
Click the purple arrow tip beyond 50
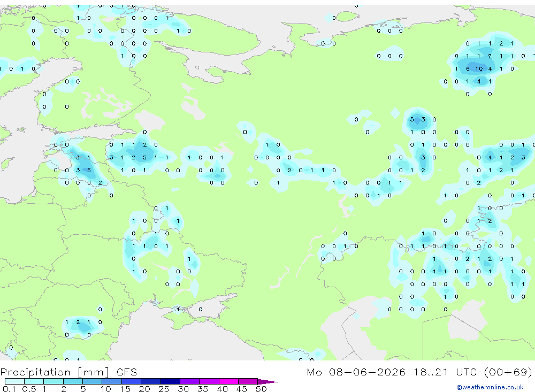pyautogui.click(x=268, y=382)
